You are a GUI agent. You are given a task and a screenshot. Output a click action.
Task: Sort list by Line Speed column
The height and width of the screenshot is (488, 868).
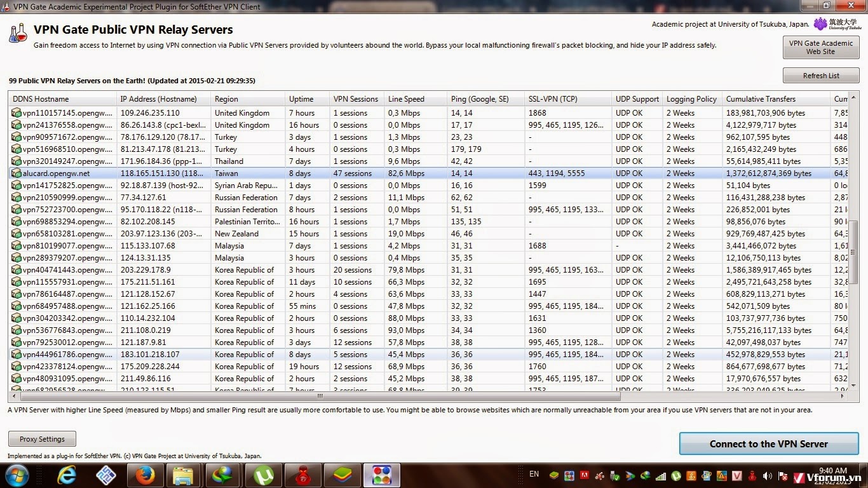(x=416, y=99)
